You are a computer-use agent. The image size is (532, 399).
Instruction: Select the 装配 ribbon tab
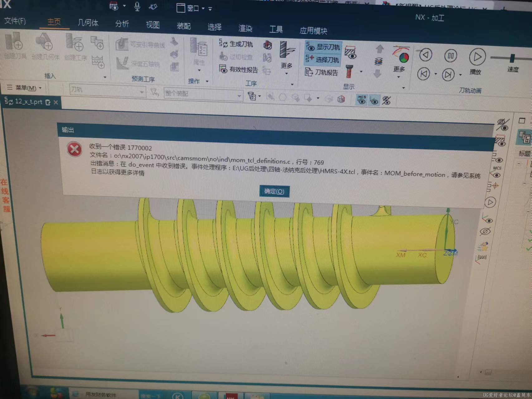[184, 26]
